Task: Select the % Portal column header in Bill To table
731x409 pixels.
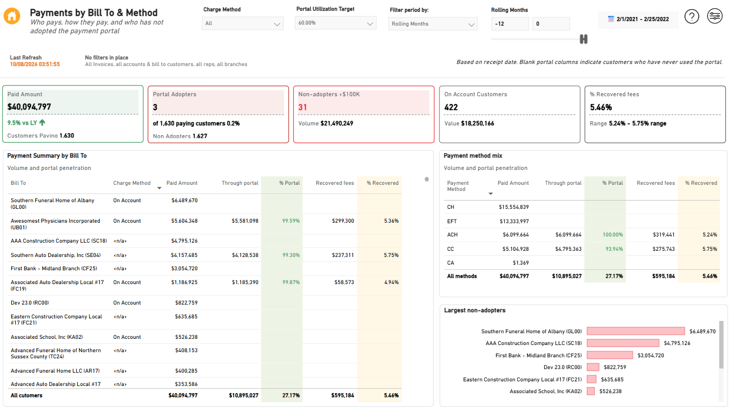Action: pos(289,183)
